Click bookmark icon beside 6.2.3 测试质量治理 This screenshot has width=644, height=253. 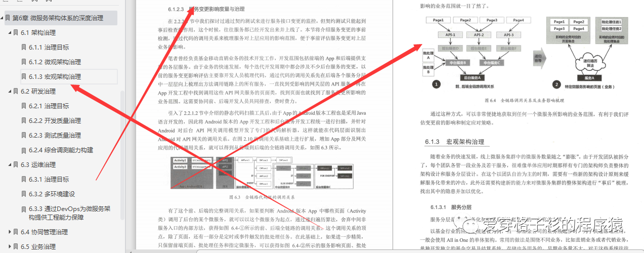[23, 136]
